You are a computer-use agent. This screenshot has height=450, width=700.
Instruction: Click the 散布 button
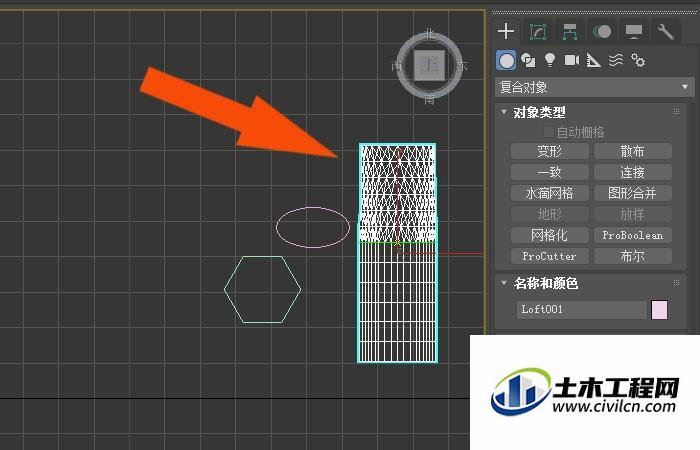click(633, 151)
